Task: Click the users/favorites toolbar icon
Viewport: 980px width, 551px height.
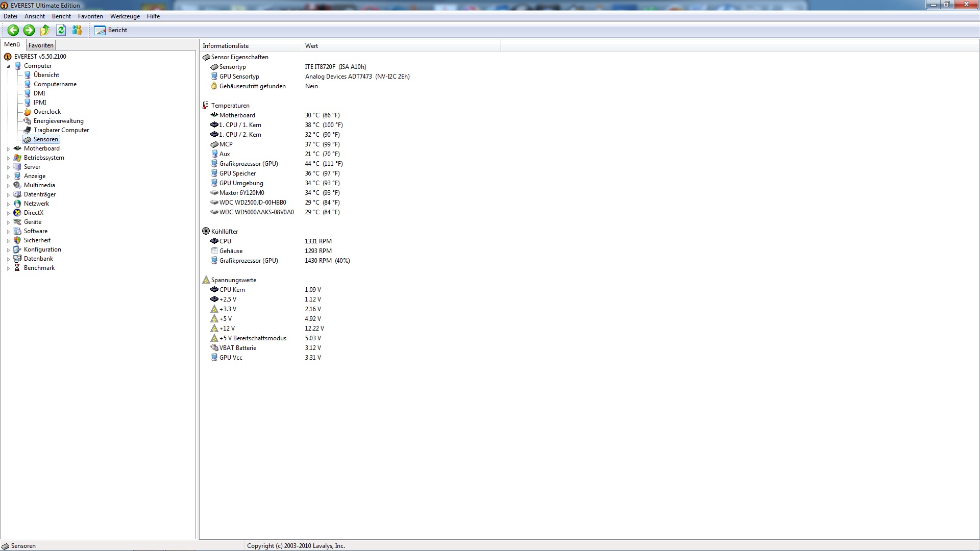Action: click(77, 30)
